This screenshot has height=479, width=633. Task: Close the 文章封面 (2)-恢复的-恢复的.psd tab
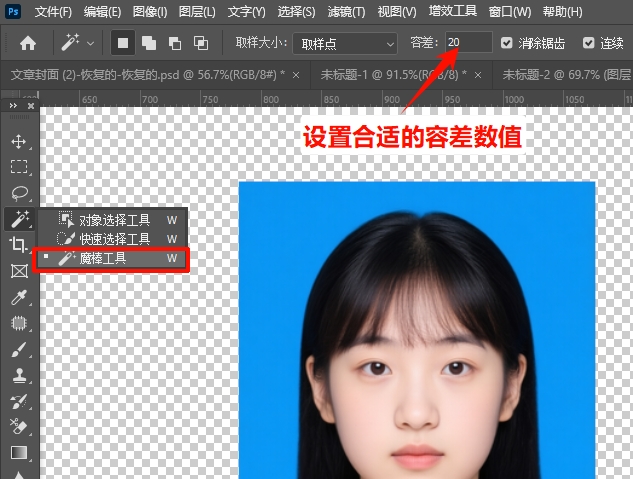(296, 75)
